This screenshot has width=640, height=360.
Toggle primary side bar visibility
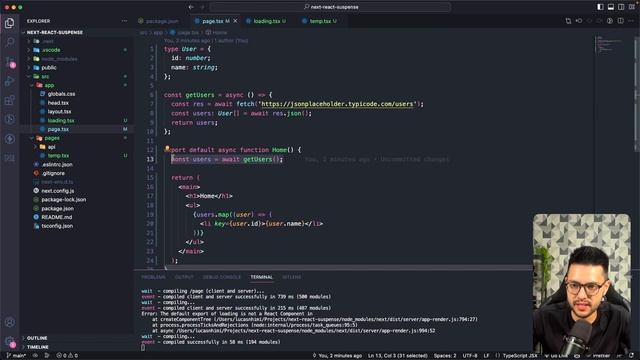(600, 7)
